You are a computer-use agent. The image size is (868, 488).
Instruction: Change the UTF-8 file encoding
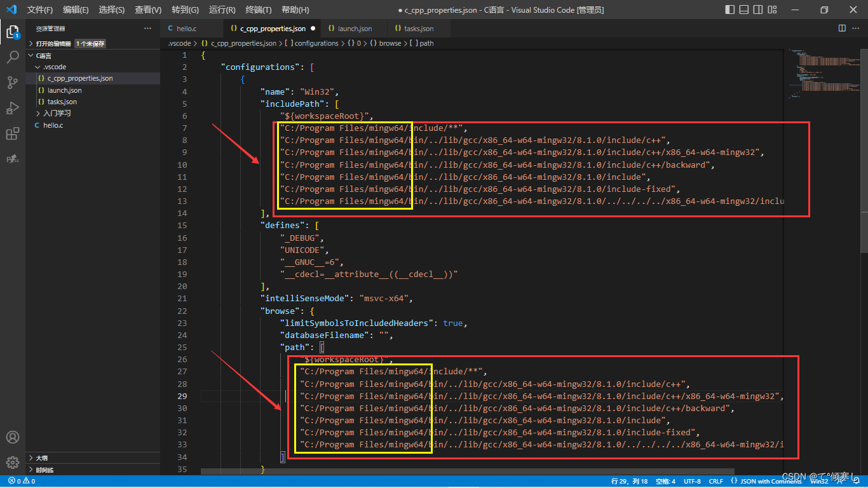692,481
